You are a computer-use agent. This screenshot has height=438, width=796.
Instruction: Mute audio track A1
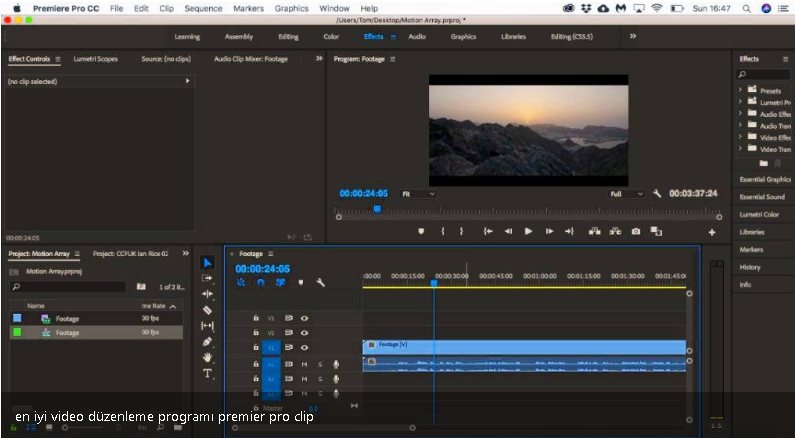coord(305,364)
